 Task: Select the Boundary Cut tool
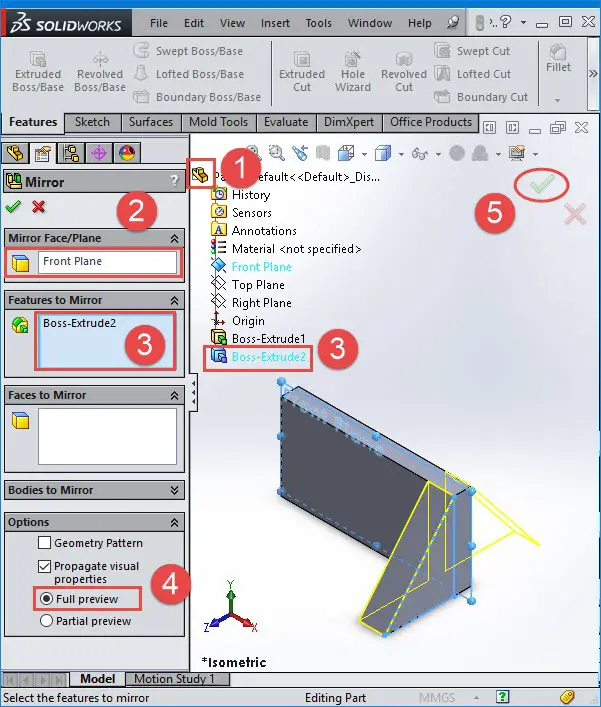(481, 96)
